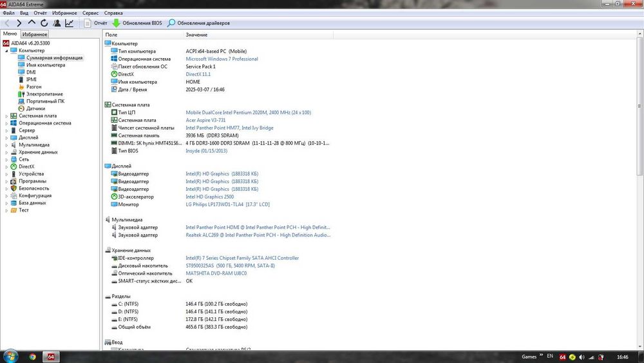The image size is (644, 363).
Task: Switch to the Меню tab
Action: 10,34
